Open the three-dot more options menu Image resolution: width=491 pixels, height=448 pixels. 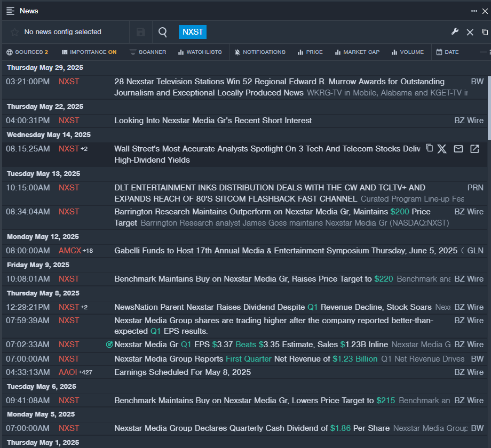point(474,11)
